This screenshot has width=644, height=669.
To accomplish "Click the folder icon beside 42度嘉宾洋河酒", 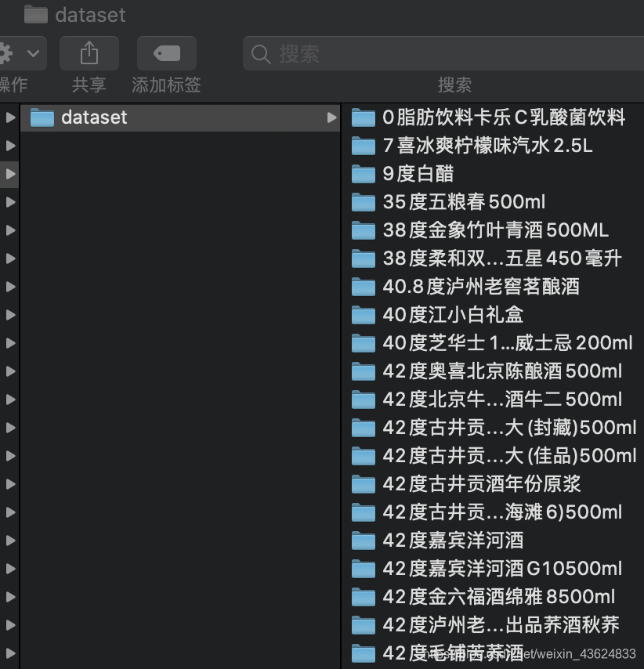I will click(364, 541).
